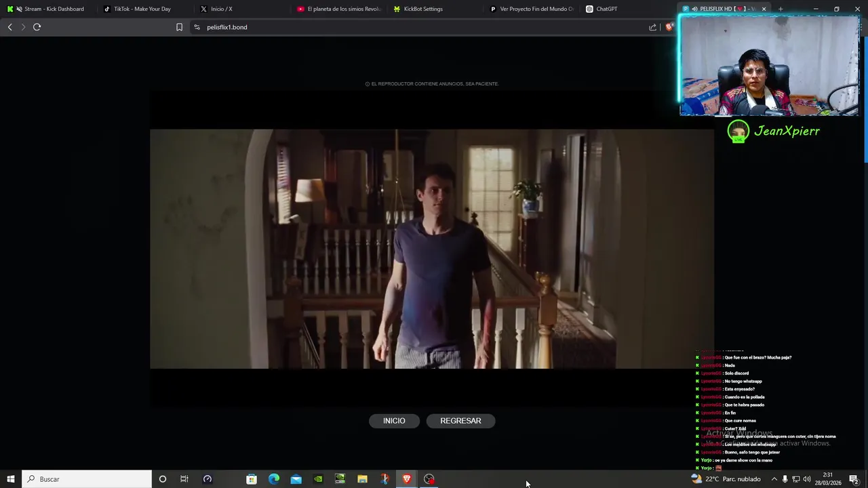The width and height of the screenshot is (868, 488).
Task: Open network settings tray icon
Action: click(796, 479)
